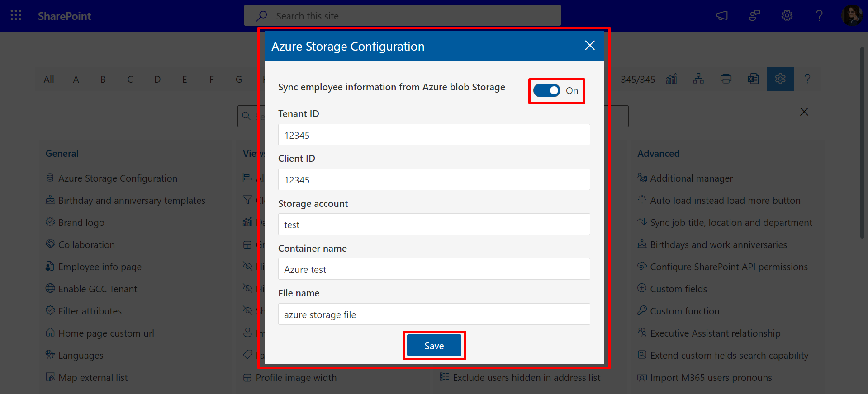
Task: Open Import M365 users pronouns setting
Action: point(711,378)
